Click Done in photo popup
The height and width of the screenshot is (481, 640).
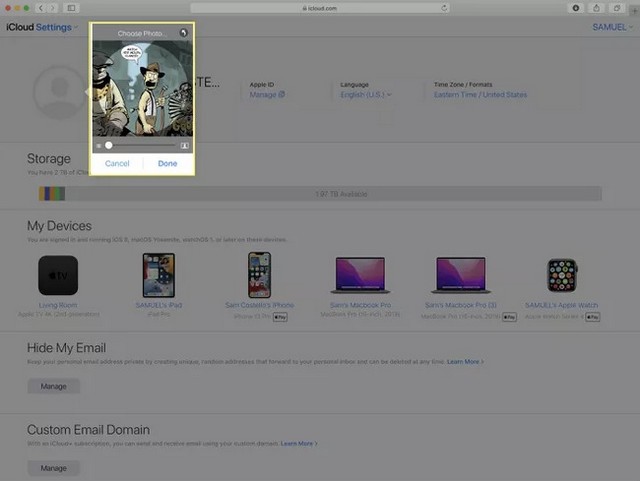pos(167,163)
